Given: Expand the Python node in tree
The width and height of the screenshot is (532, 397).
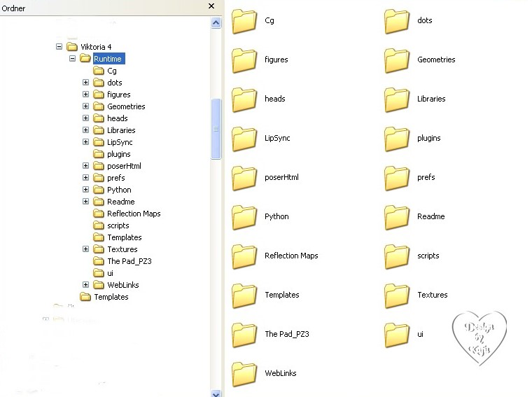Looking at the screenshot, I should [x=85, y=189].
